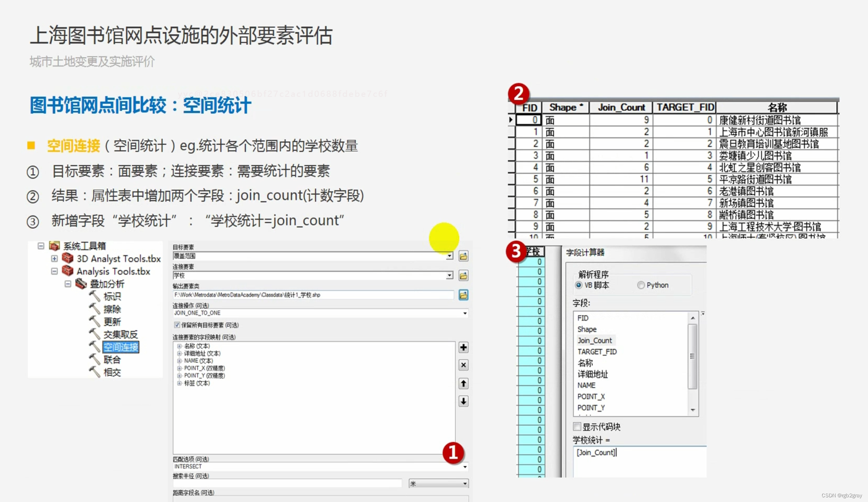Open the JOIN_ONE_TO_ONE join operation dropdown
The image size is (868, 502).
click(x=465, y=313)
